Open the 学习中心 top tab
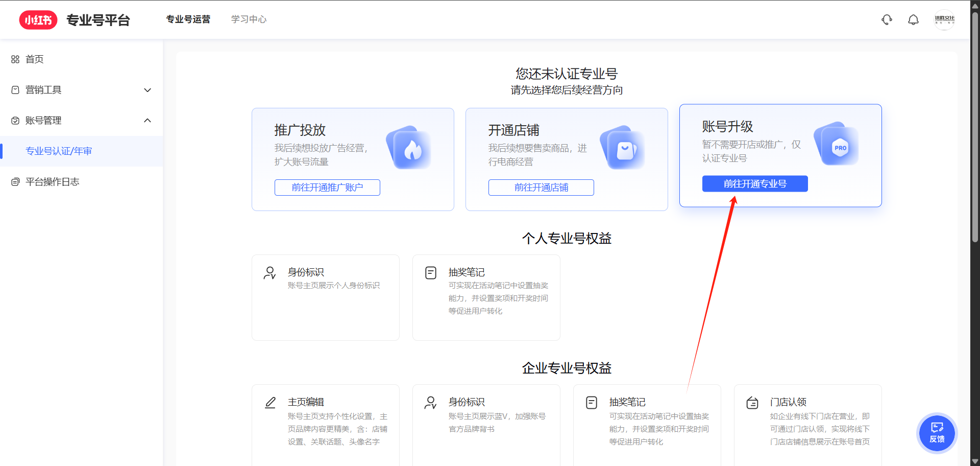The width and height of the screenshot is (980, 466). tap(249, 19)
